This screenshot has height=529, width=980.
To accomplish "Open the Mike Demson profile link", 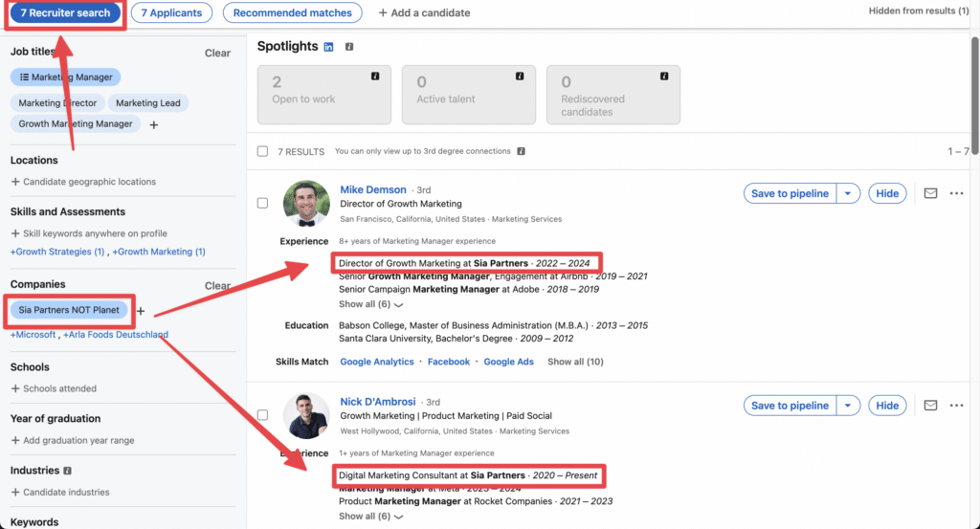I will [373, 189].
